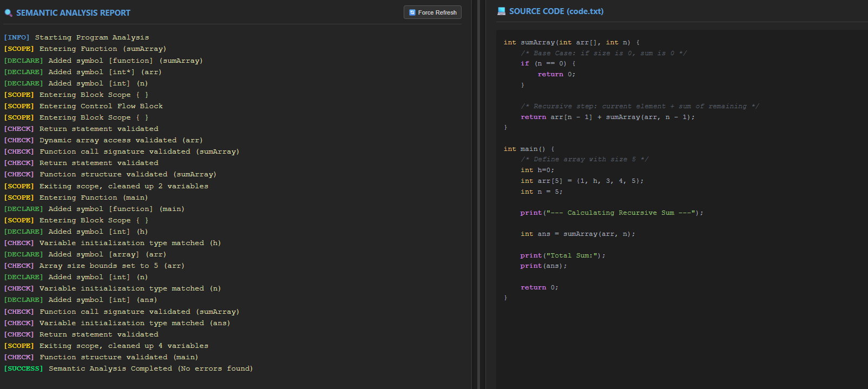Click the vertical splitter between report and source panels
Screen dimensions: 868x389
[x=479, y=194]
